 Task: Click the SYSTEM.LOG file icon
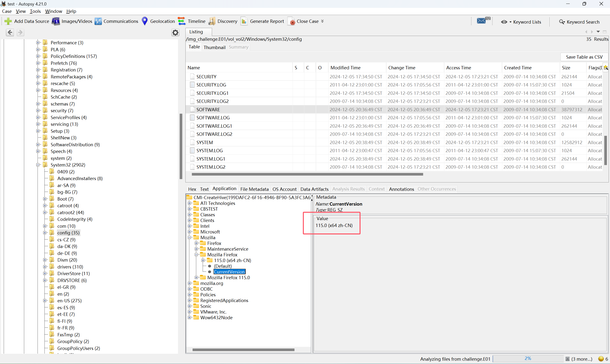point(192,150)
